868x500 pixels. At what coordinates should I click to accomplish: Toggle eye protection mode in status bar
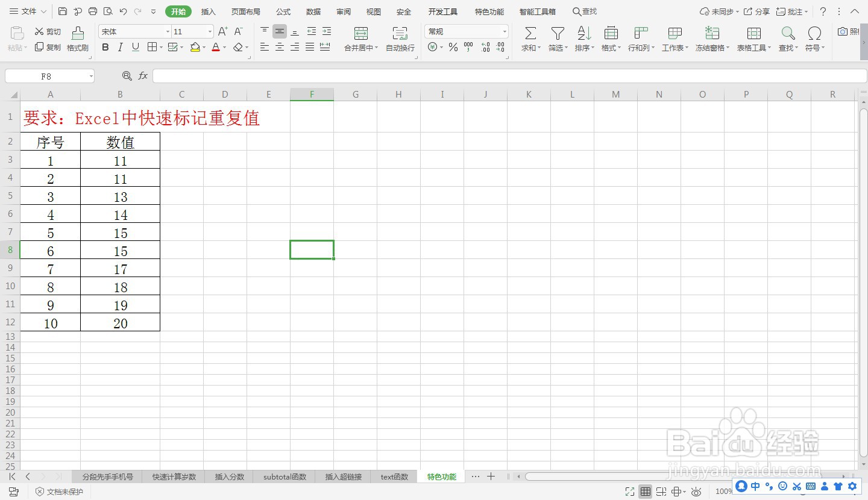pos(696,492)
